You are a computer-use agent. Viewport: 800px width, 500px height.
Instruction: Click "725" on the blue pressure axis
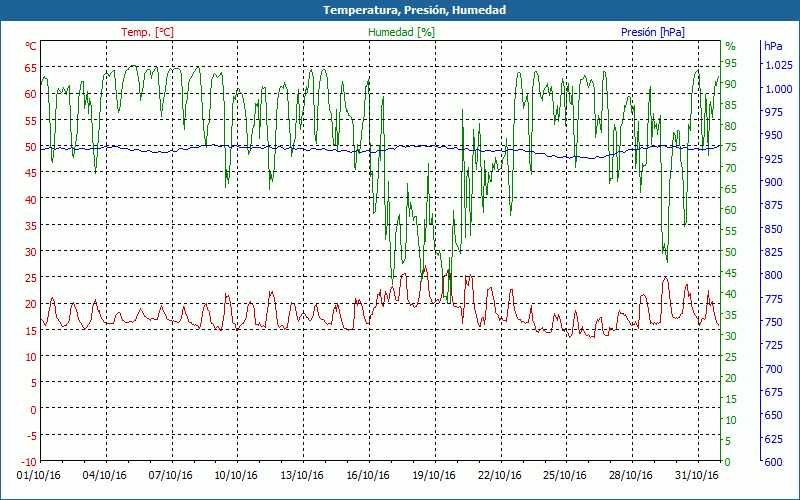(x=774, y=345)
